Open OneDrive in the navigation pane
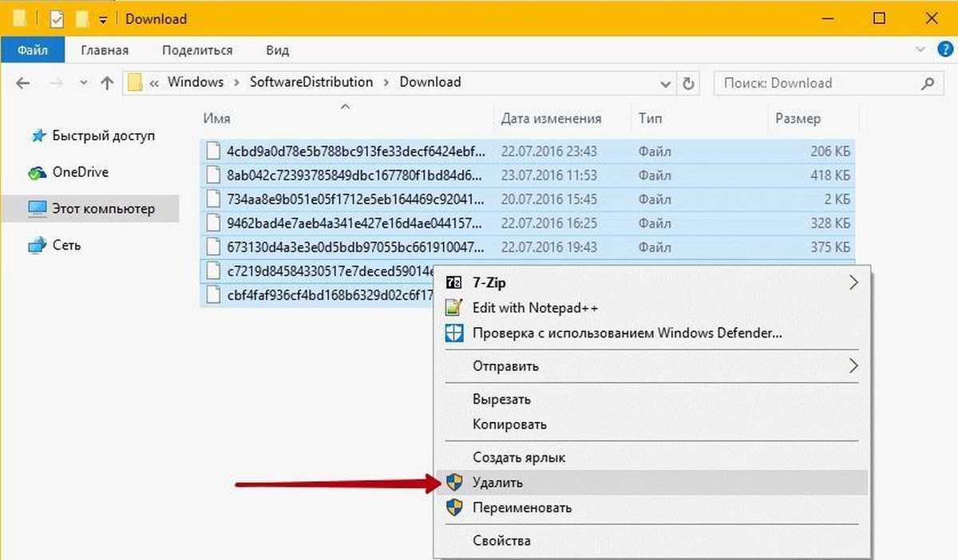This screenshot has height=560, width=958. [80, 172]
